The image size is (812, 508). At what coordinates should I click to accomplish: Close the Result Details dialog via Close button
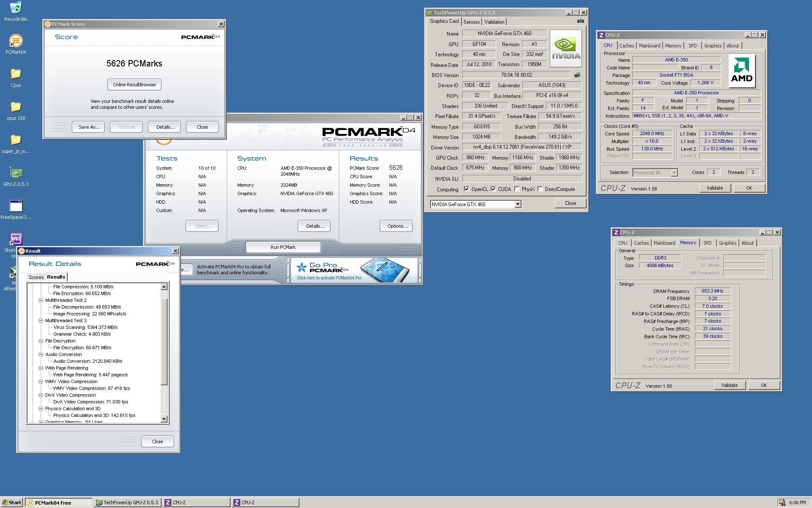pyautogui.click(x=157, y=442)
